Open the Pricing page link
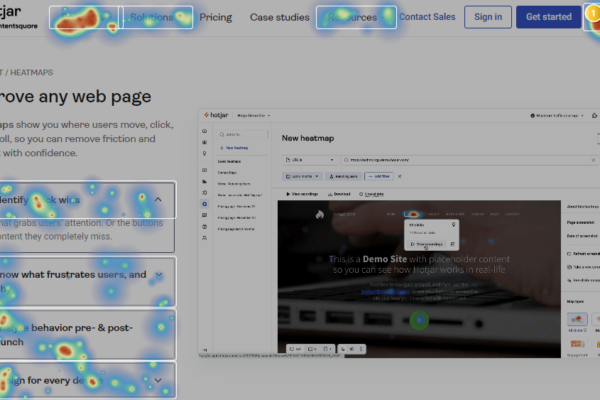 pos(216,17)
